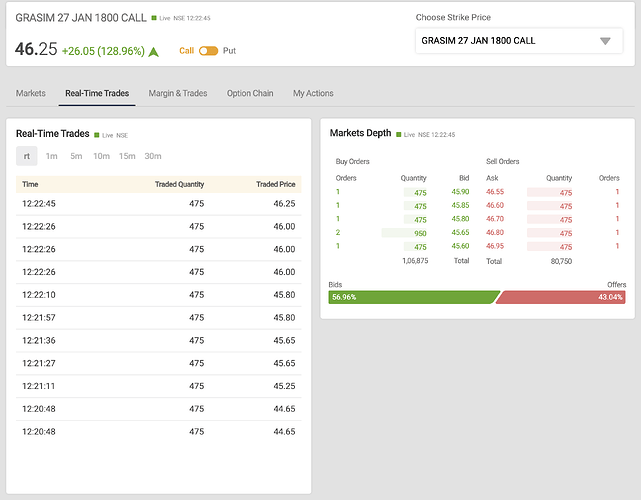Click the Time column header

coord(30,184)
